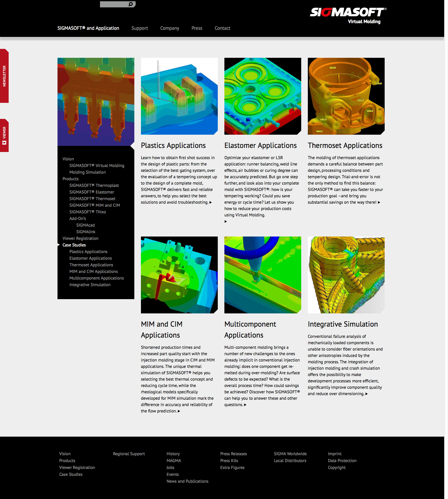Open Jobs footer link

coord(170,467)
